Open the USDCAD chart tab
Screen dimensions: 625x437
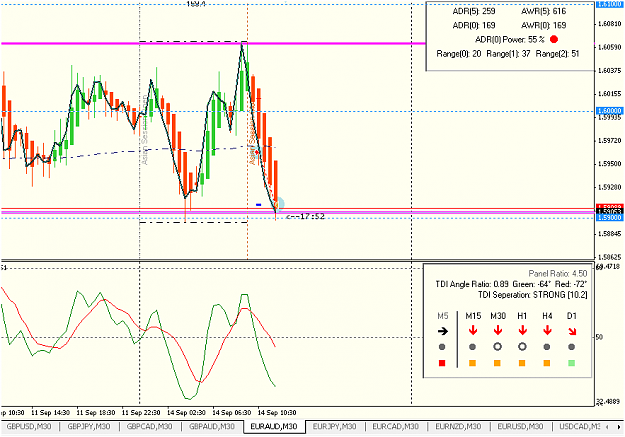(580, 426)
